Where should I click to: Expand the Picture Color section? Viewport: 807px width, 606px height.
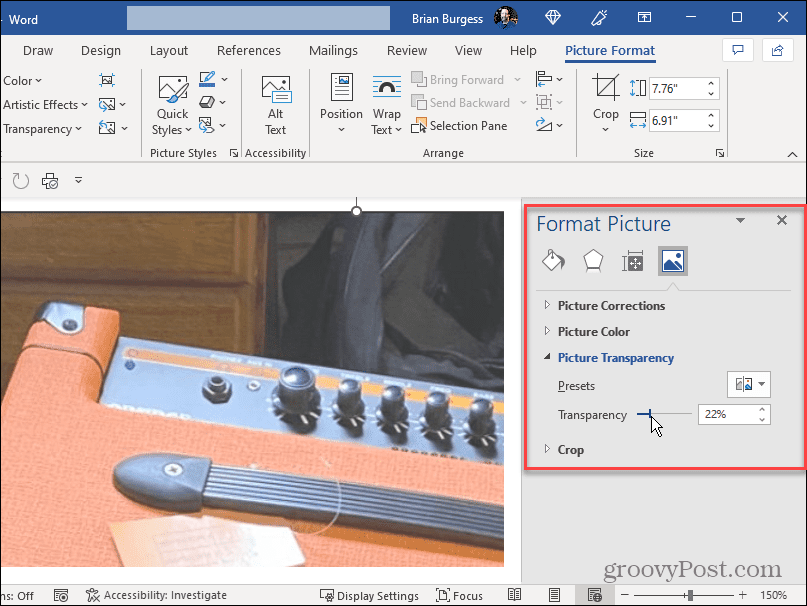click(x=593, y=332)
